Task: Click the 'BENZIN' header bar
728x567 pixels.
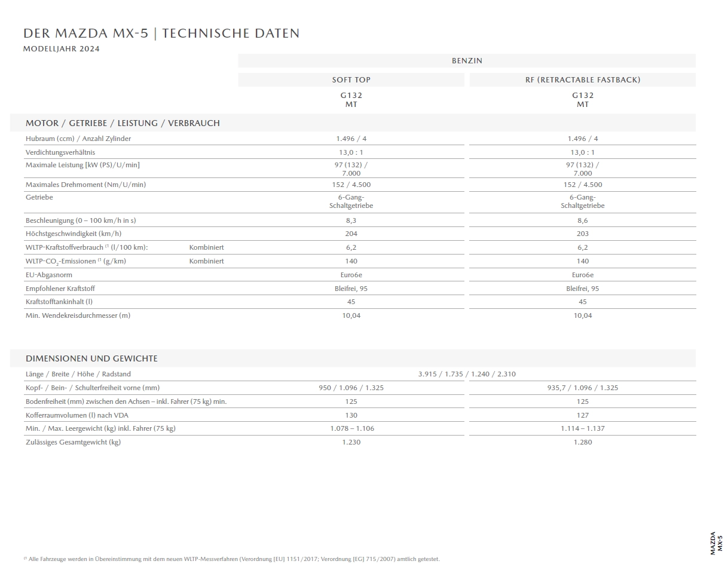Action: point(467,61)
